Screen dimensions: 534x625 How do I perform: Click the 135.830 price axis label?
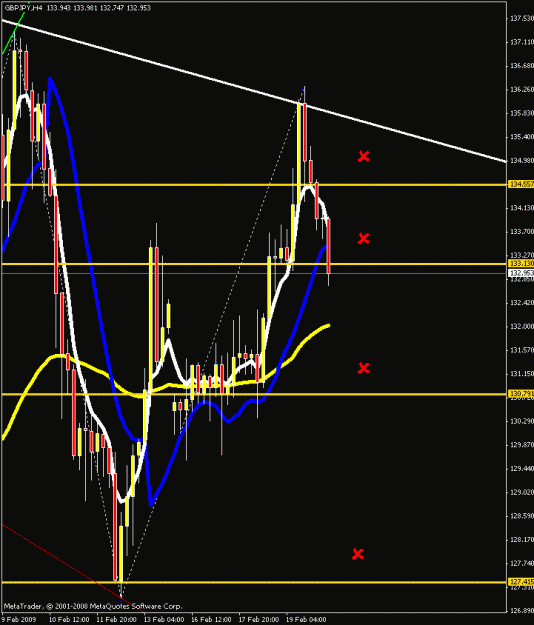point(522,113)
